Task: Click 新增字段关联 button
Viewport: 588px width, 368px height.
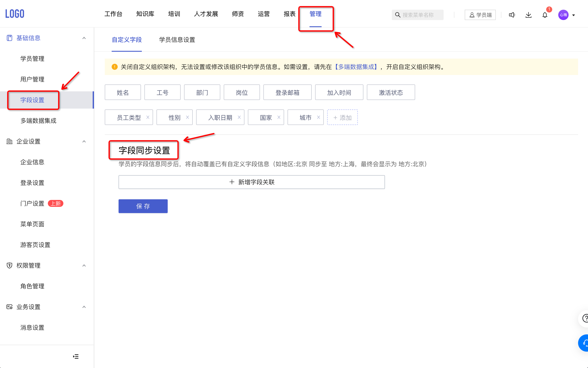Action: point(252,182)
